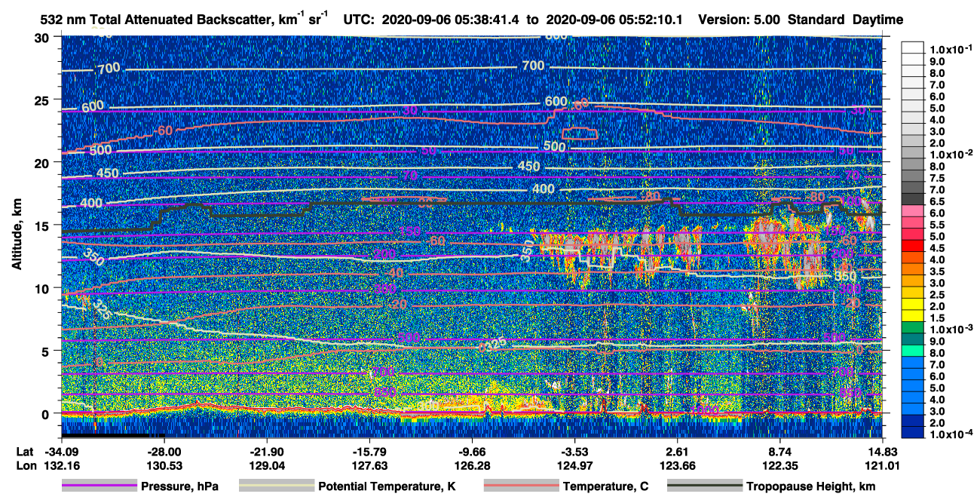The width and height of the screenshot is (980, 503).
Task: Click latitude value '-21.90'
Action: pyautogui.click(x=266, y=451)
